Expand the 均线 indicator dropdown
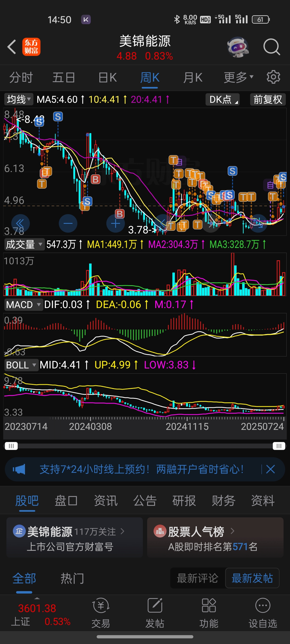This screenshot has width=290, height=644. click(x=19, y=100)
